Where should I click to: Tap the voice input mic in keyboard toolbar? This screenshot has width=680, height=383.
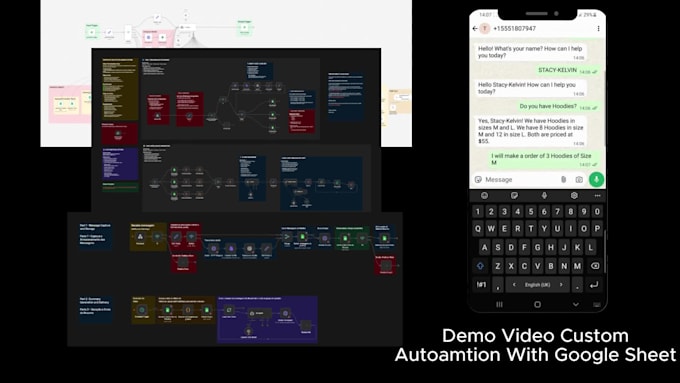(544, 196)
